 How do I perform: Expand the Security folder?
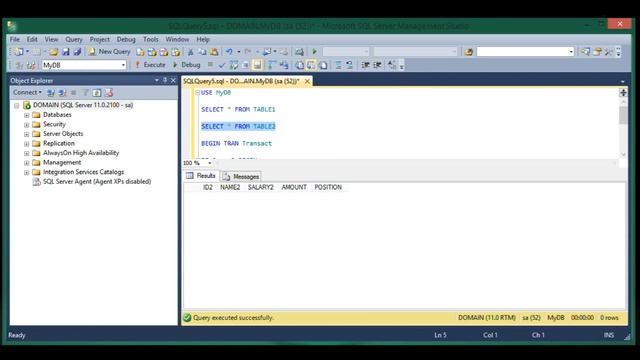point(27,125)
